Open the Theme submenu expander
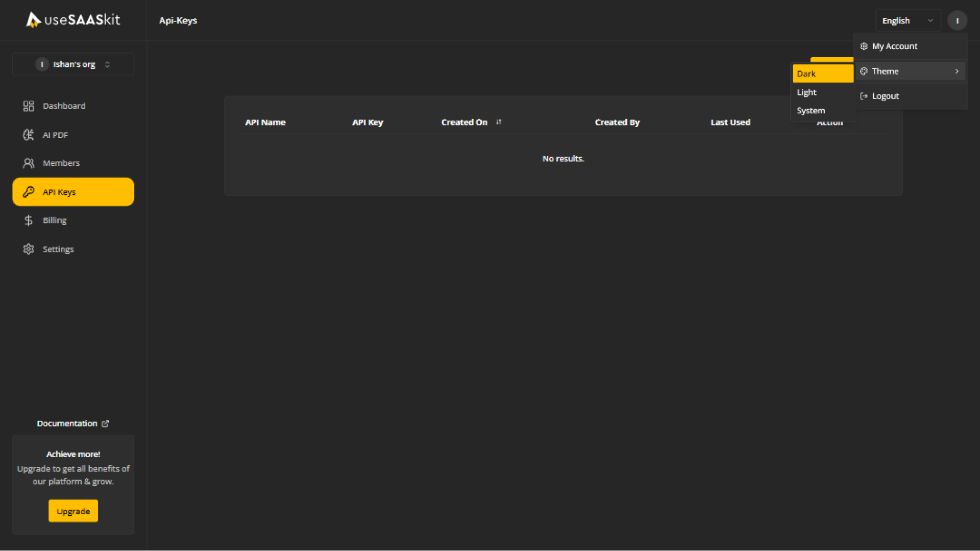This screenshot has width=980, height=551. coord(958,70)
